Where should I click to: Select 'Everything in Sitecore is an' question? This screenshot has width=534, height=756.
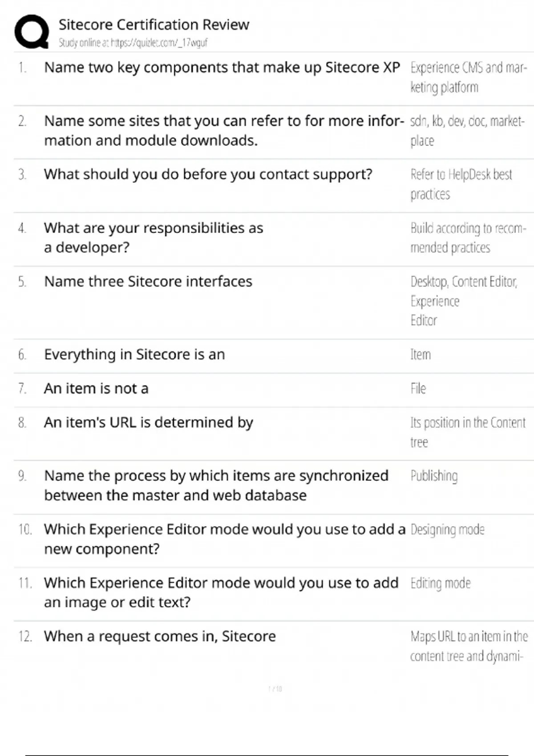tap(134, 354)
